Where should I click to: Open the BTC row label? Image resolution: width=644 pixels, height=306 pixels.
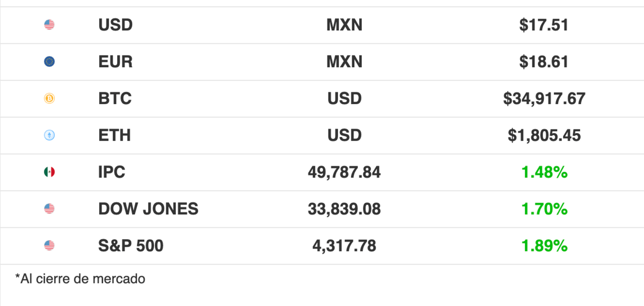[115, 99]
